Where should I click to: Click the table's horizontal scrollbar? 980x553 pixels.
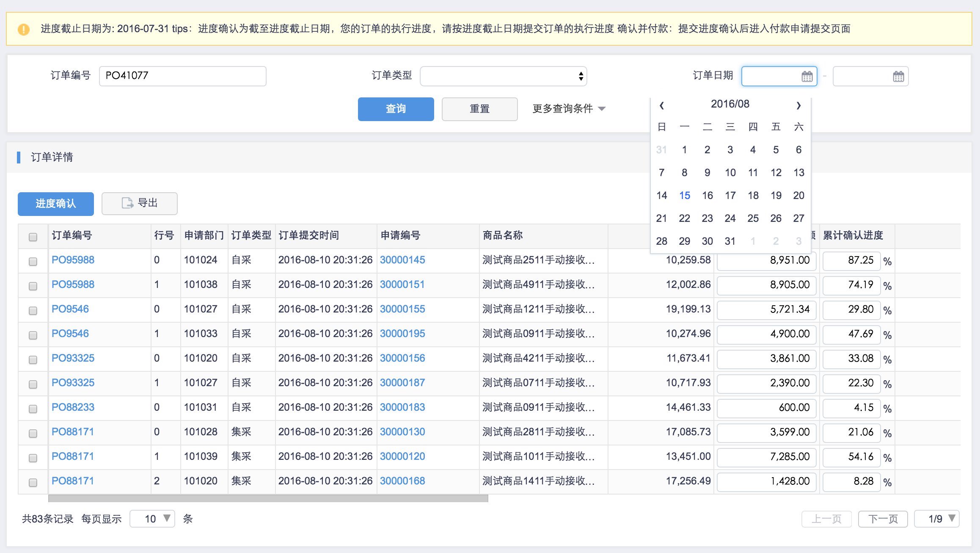coord(268,498)
